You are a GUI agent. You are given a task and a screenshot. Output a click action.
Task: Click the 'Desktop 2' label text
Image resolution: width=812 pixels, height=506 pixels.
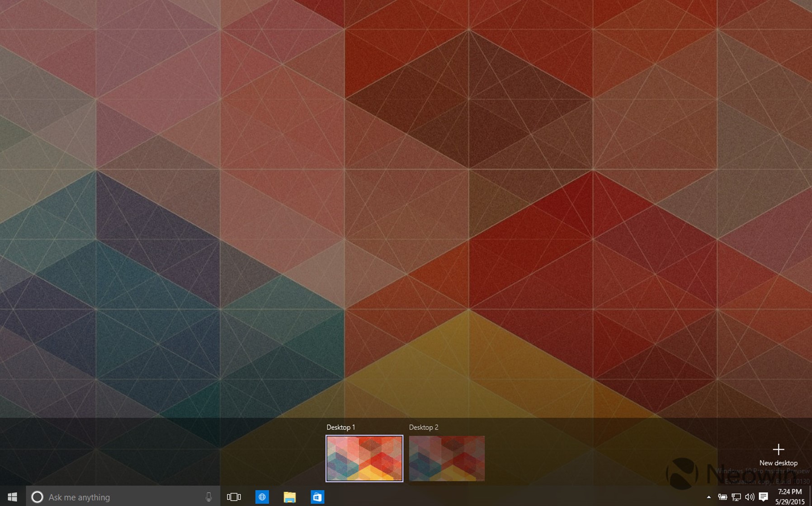point(423,427)
